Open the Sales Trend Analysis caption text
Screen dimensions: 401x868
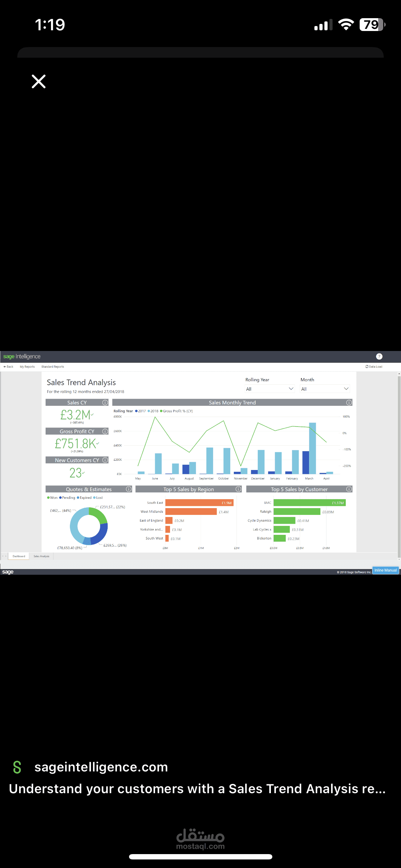[197, 789]
